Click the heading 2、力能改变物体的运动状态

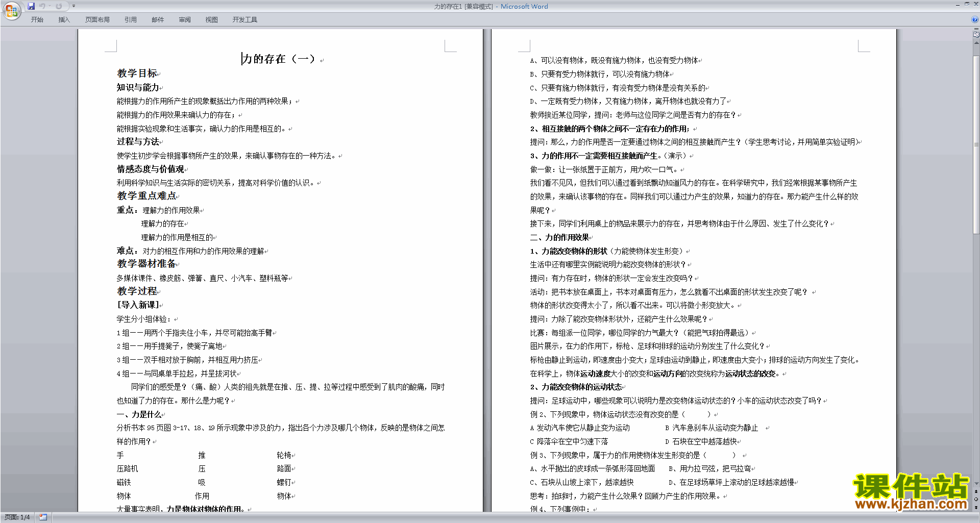tap(576, 387)
